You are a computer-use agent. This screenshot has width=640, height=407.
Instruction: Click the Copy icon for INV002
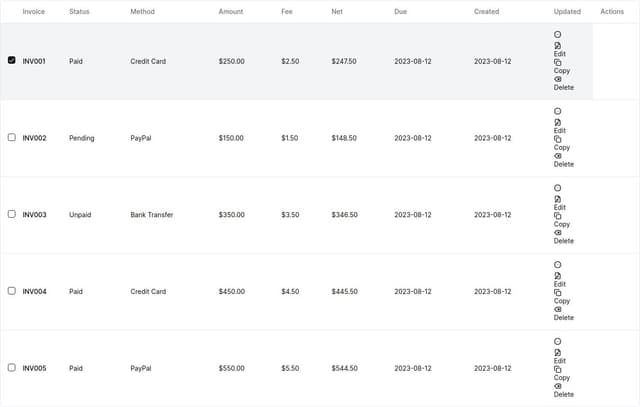coord(558,139)
